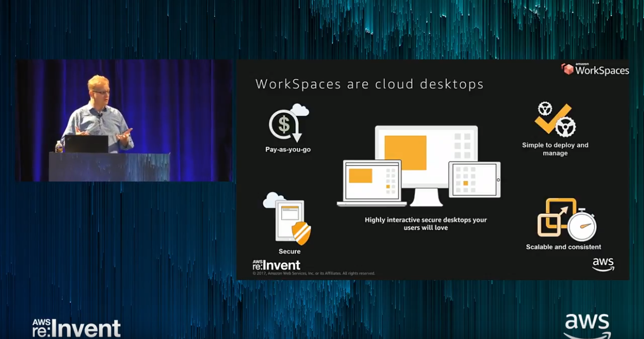Click the laptop illustration

(372, 182)
